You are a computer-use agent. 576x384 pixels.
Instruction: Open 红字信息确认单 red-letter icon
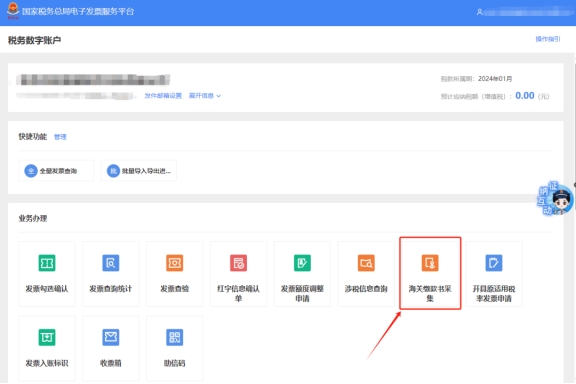point(238,263)
